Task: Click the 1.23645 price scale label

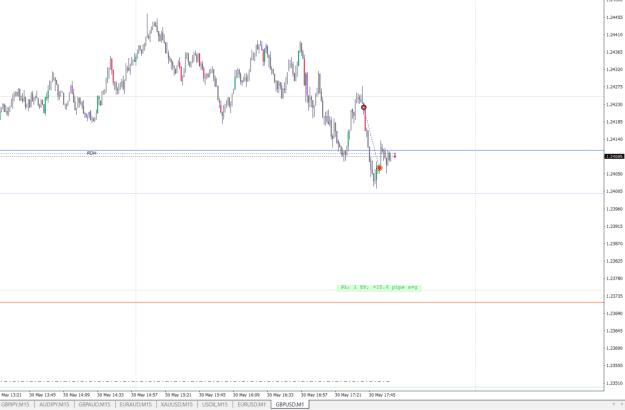Action: 614,331
